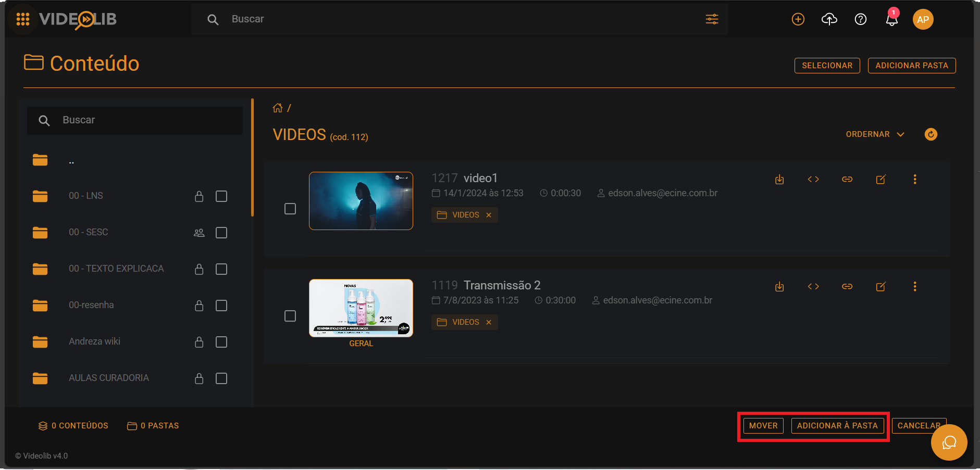This screenshot has width=980, height=470.
Task: Open the notifications bell
Action: coord(892,19)
